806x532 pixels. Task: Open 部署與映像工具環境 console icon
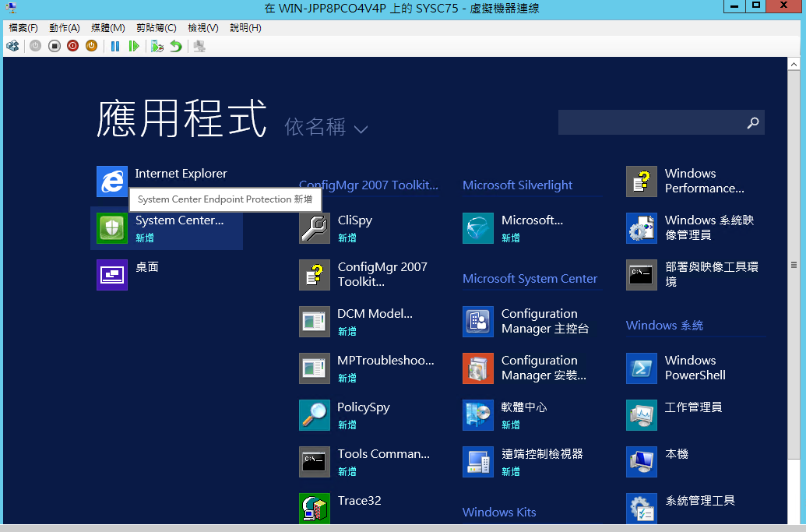642,275
